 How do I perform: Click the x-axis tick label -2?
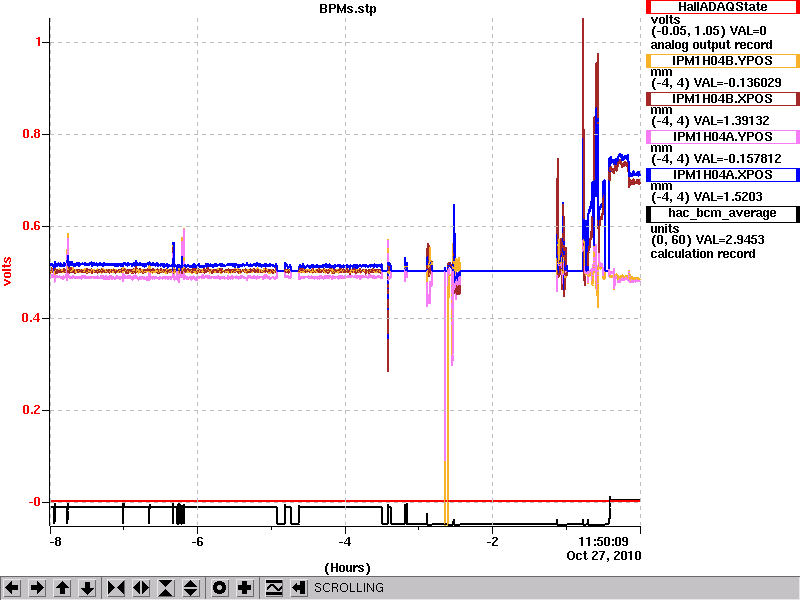[x=492, y=541]
